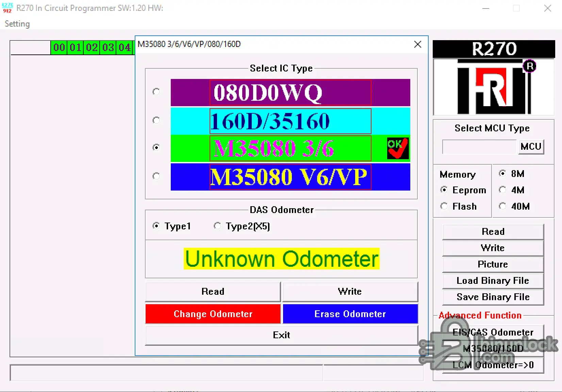The height and width of the screenshot is (392, 562).
Task: Click the blue M35080 V6/VP chip banner
Action: 290,177
